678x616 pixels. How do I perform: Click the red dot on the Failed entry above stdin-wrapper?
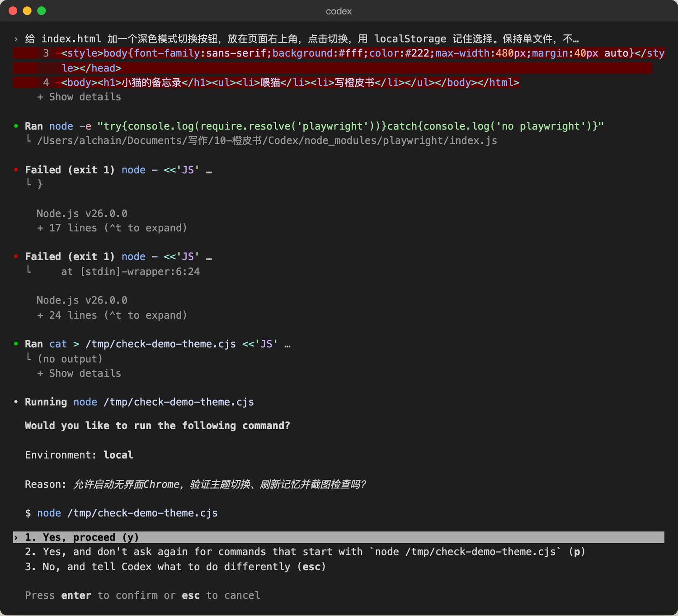(16, 256)
